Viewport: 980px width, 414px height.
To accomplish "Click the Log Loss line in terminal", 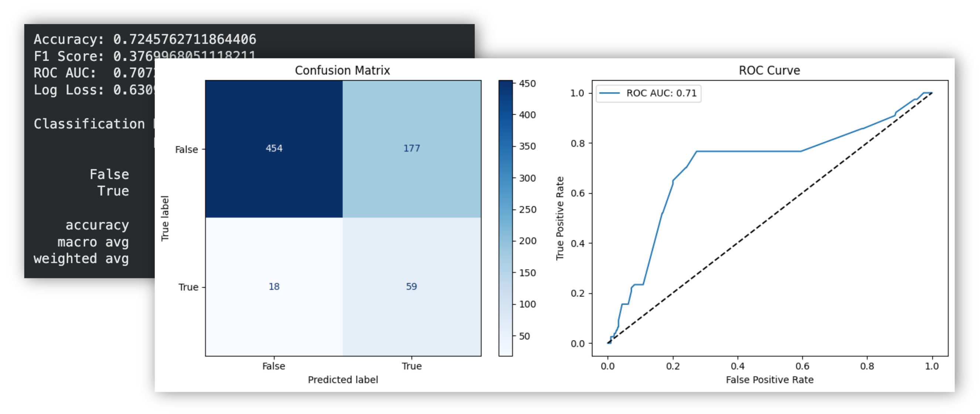I will (x=93, y=90).
